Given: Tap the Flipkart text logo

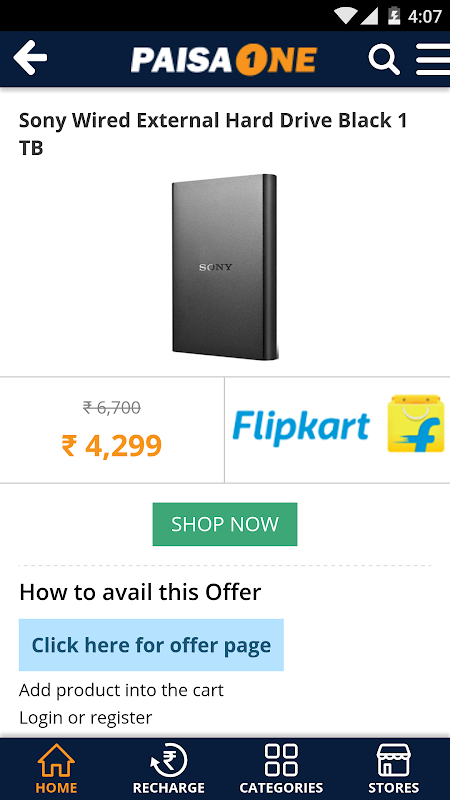Looking at the screenshot, I should (301, 427).
